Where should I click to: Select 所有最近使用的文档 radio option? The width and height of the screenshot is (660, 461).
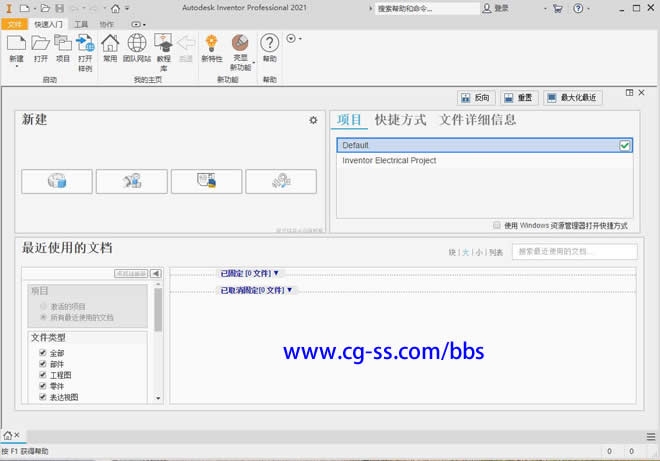point(43,317)
